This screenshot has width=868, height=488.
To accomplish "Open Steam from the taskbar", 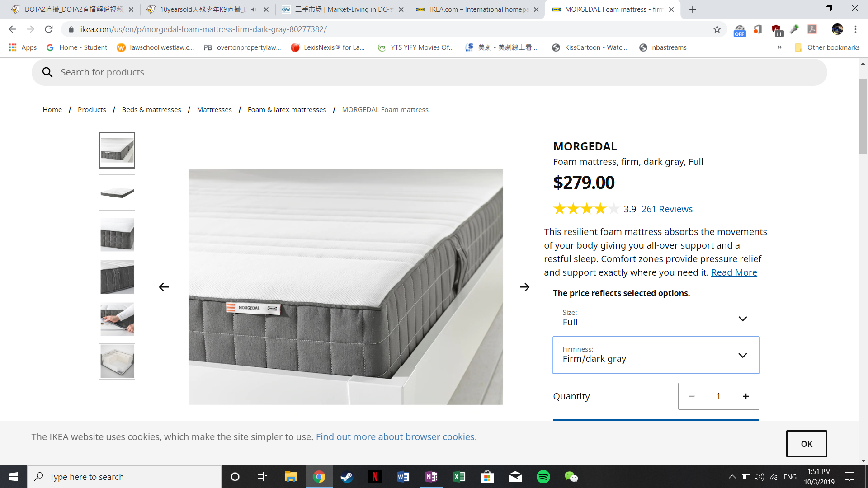I will click(x=347, y=477).
